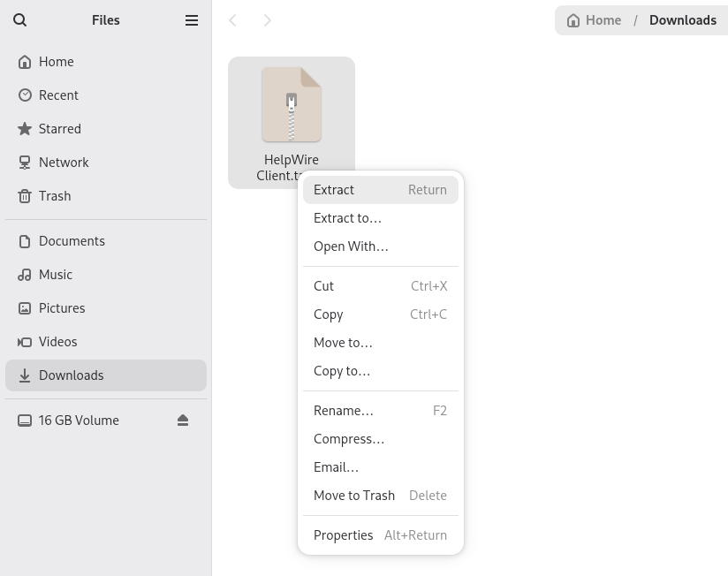728x576 pixels.
Task: Go forward with the right arrow
Action: 267,20
